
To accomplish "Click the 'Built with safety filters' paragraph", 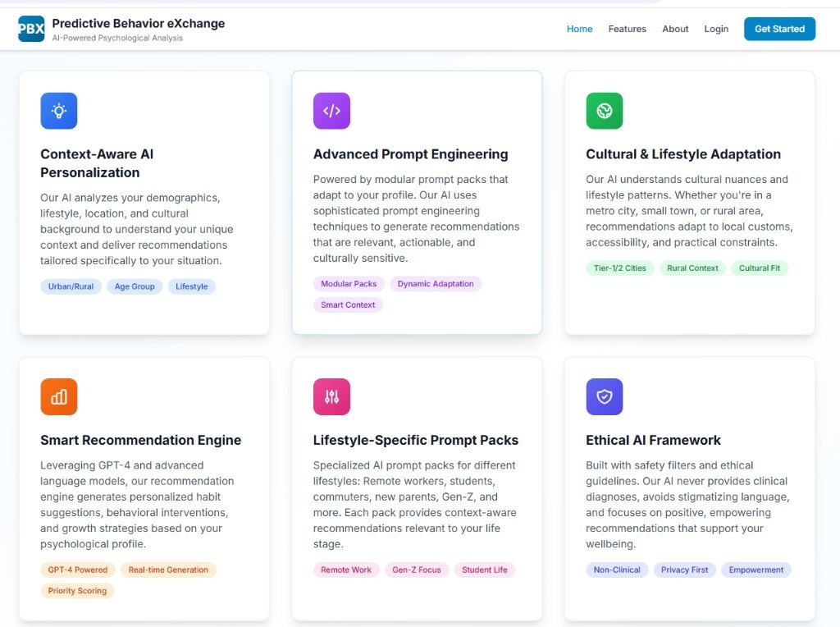I will click(687, 504).
